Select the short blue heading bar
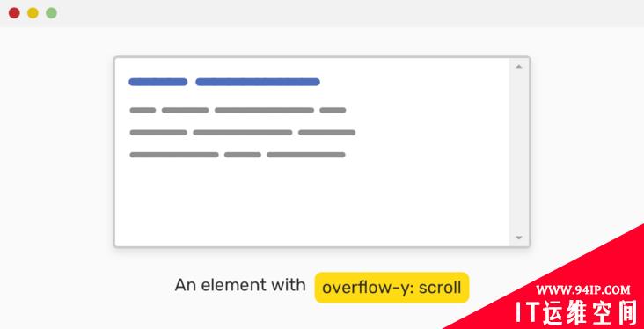Image resolution: width=644 pixels, height=329 pixels. [x=158, y=82]
